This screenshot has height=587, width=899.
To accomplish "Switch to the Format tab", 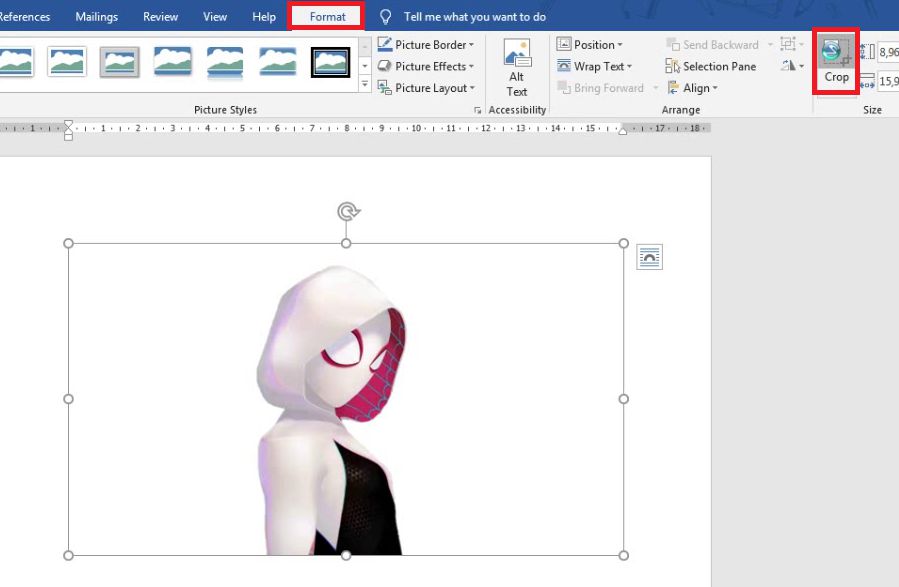I will pos(327,17).
